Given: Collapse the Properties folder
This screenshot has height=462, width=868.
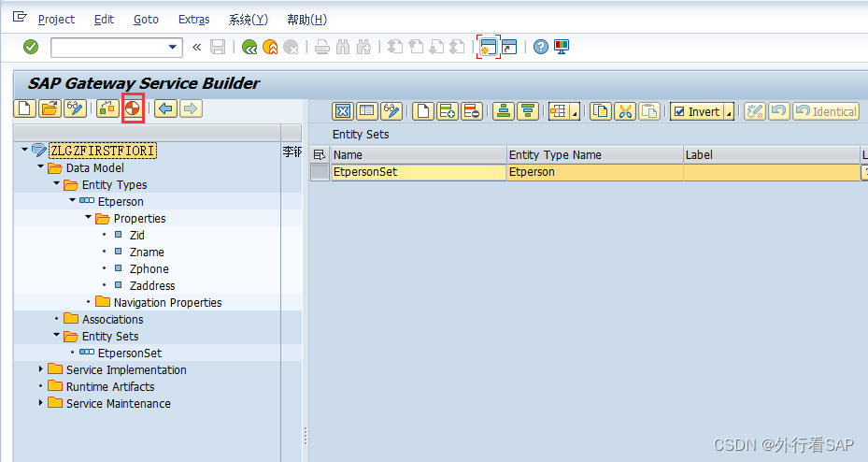Looking at the screenshot, I should tap(89, 217).
